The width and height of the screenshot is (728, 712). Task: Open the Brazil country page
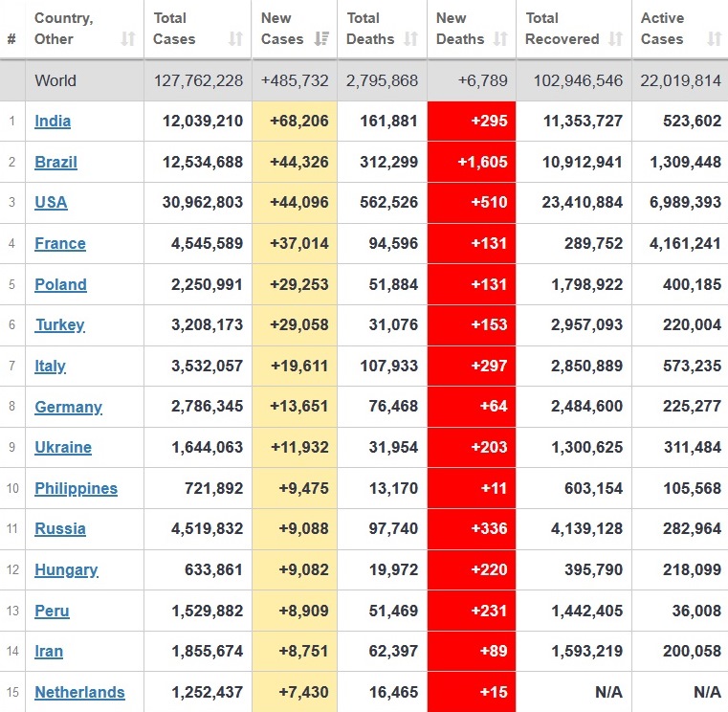[x=55, y=162]
